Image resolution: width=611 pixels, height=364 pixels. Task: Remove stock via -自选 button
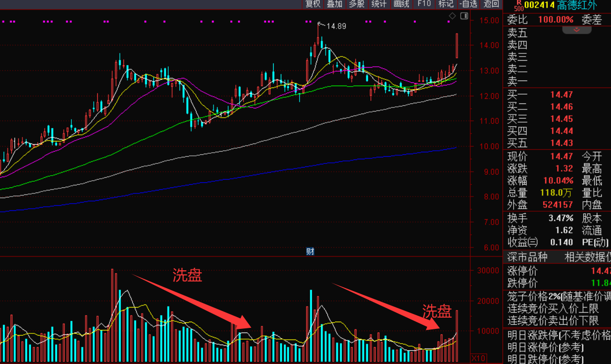pyautogui.click(x=468, y=4)
